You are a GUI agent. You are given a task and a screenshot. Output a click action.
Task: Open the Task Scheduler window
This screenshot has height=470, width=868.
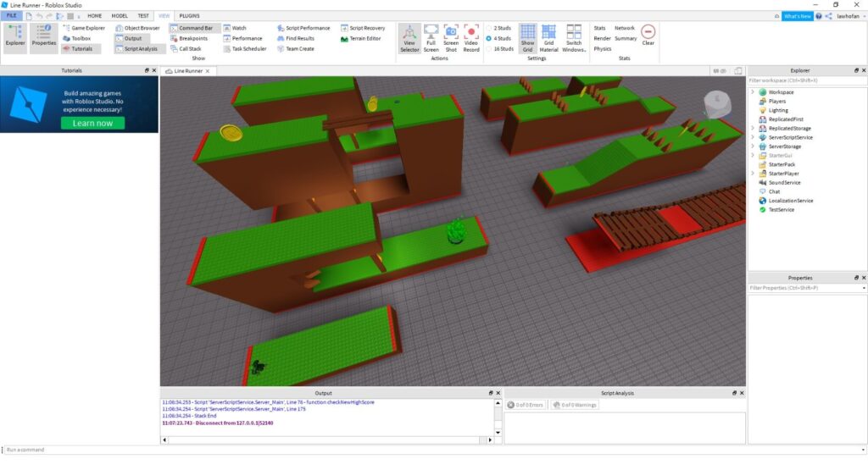[245, 48]
